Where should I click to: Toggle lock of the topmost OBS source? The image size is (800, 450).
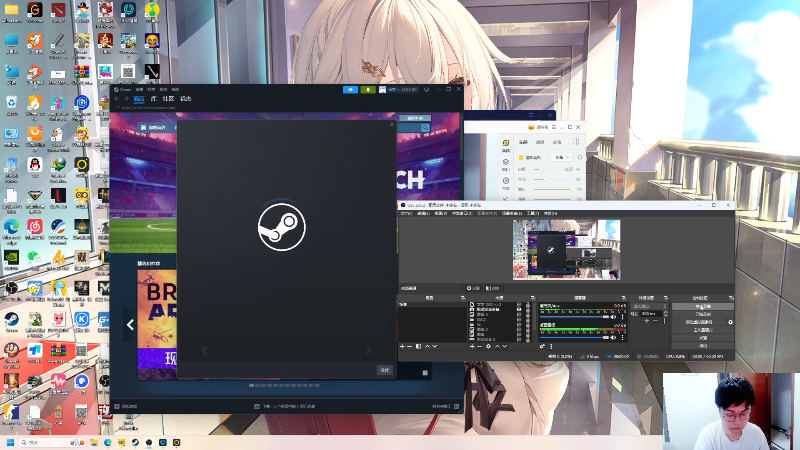pos(528,305)
